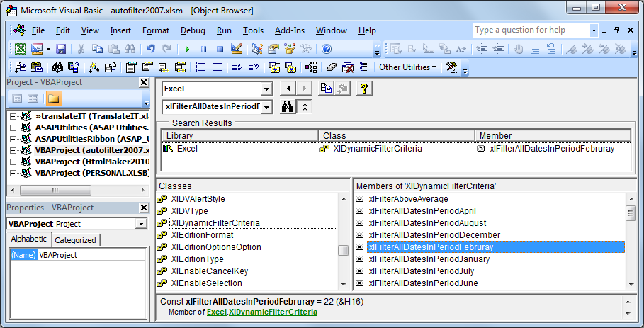Expand the ASAPUtilitiesRibbon project node
Image resolution: width=644 pixels, height=328 pixels.
coord(13,139)
